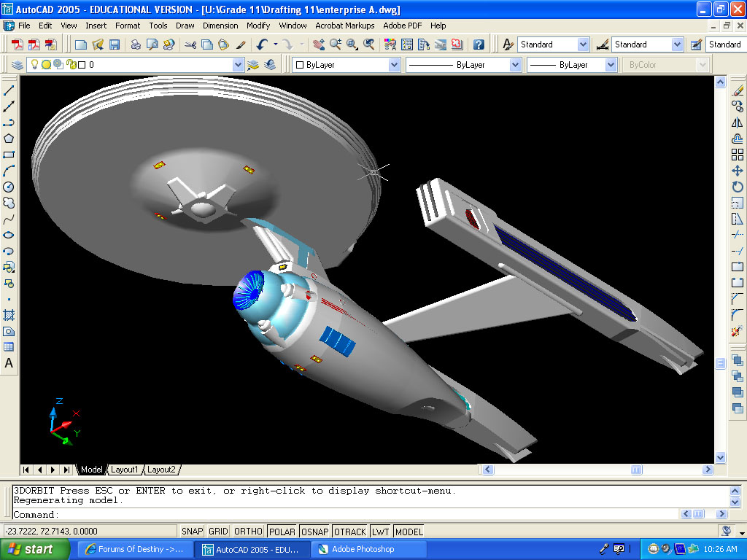Open the ByLayer lineweight dropdown
This screenshot has width=747, height=560.
coord(611,65)
